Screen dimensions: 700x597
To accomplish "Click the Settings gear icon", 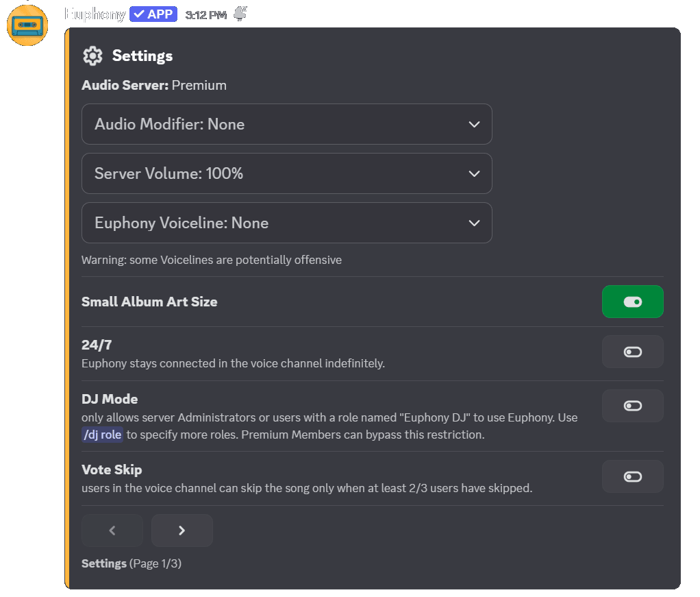I will [x=92, y=56].
